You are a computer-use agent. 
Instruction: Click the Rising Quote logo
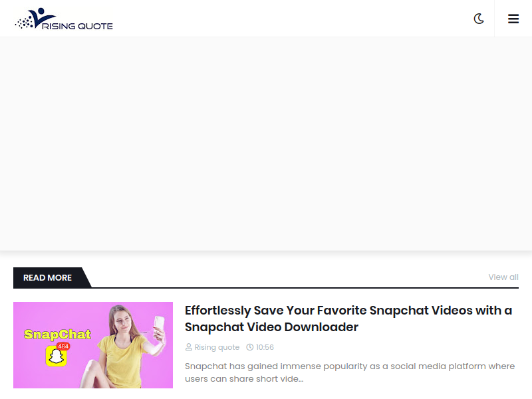pos(64,19)
